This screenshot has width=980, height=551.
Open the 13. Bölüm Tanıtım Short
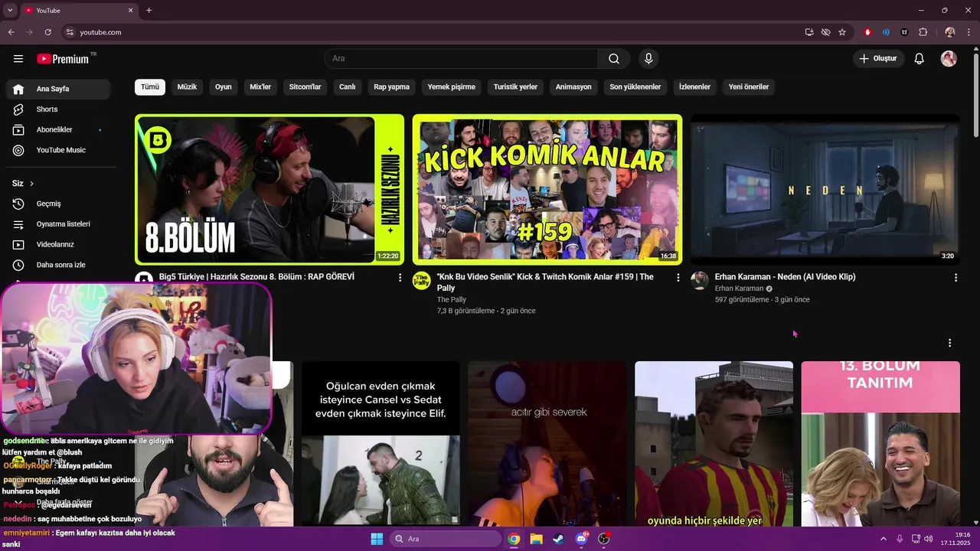coord(880,444)
